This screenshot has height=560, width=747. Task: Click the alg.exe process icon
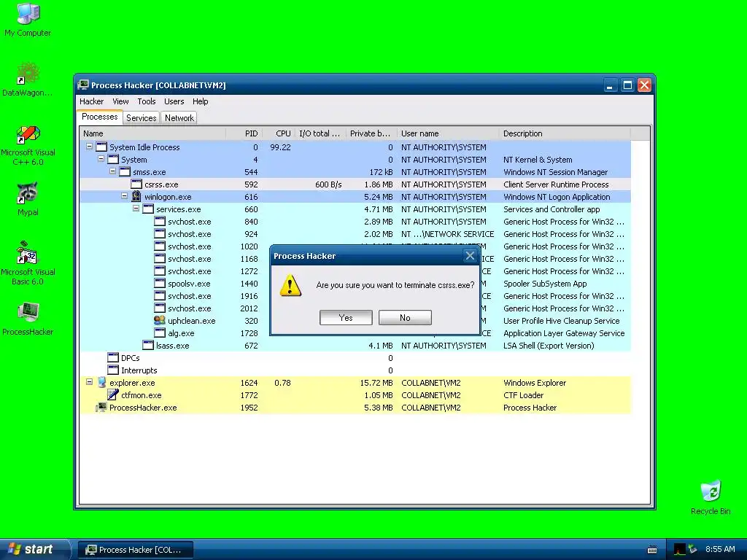(160, 332)
